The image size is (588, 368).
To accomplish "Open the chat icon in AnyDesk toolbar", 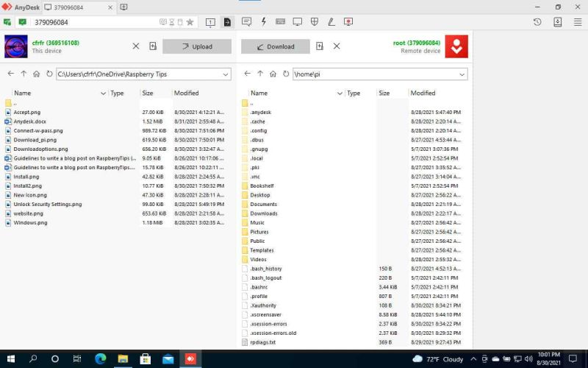I will (x=246, y=22).
